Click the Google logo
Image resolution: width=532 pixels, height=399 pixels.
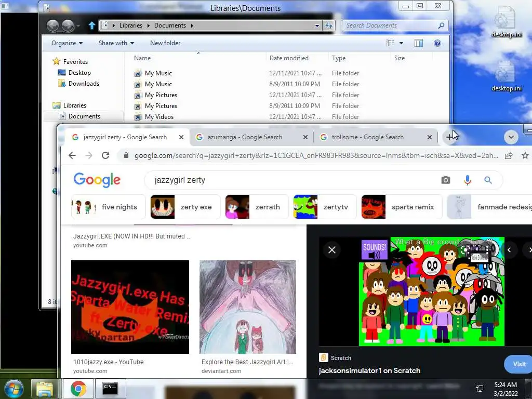[x=97, y=180]
